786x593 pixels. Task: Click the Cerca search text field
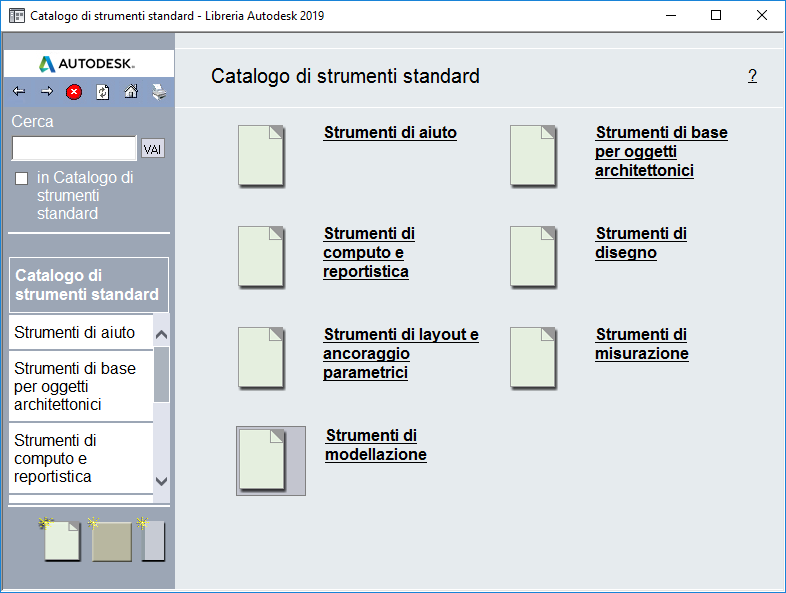click(x=74, y=149)
